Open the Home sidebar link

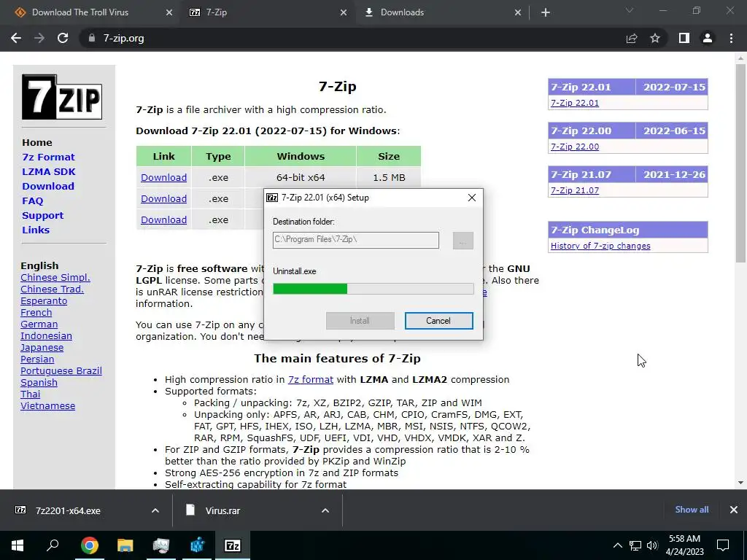(37, 142)
